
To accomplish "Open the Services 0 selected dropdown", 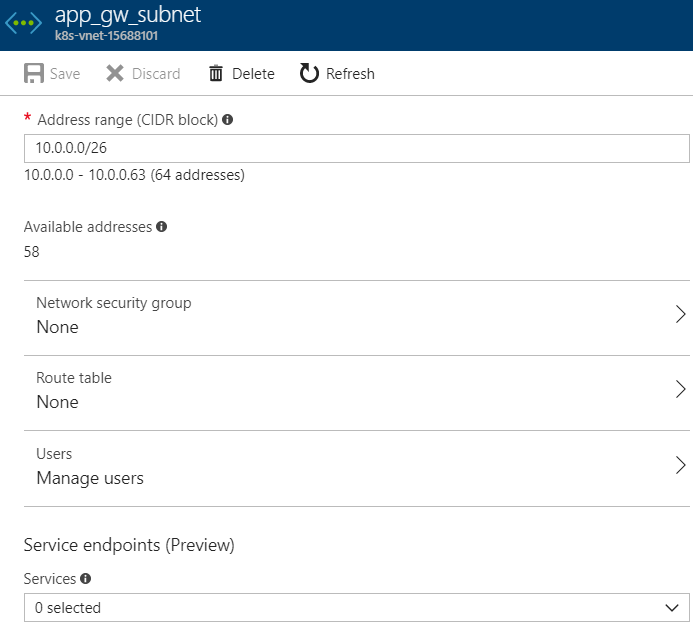I will (357, 608).
